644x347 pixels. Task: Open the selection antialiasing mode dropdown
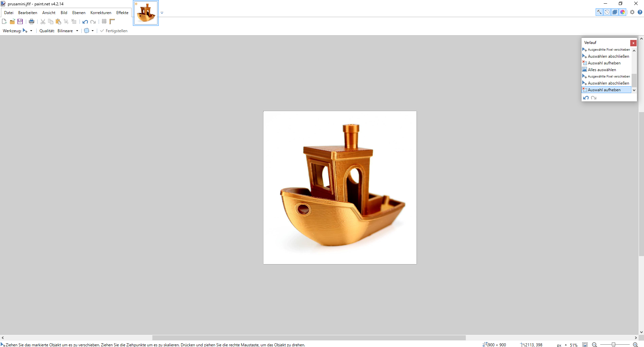pyautogui.click(x=89, y=31)
